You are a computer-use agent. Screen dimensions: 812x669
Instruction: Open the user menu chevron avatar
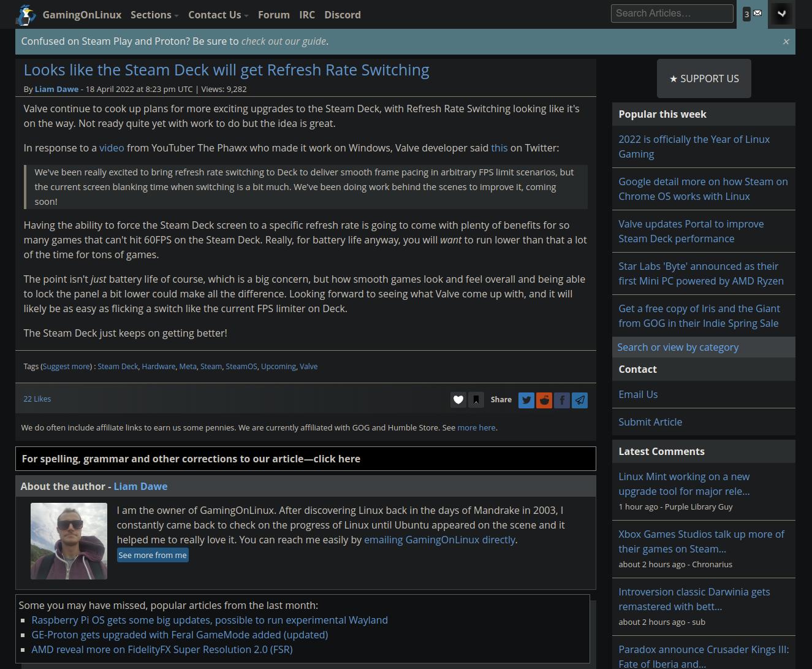click(x=781, y=13)
